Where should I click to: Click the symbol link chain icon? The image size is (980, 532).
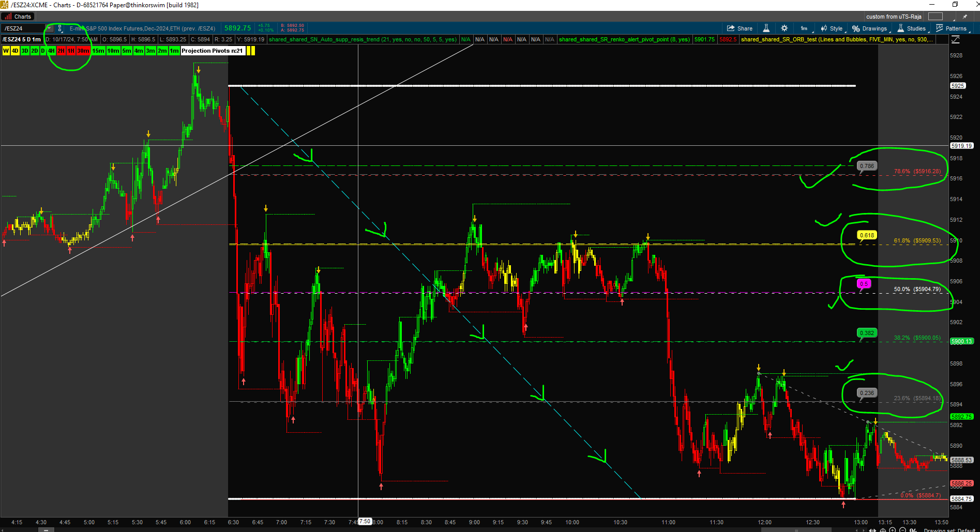60,28
